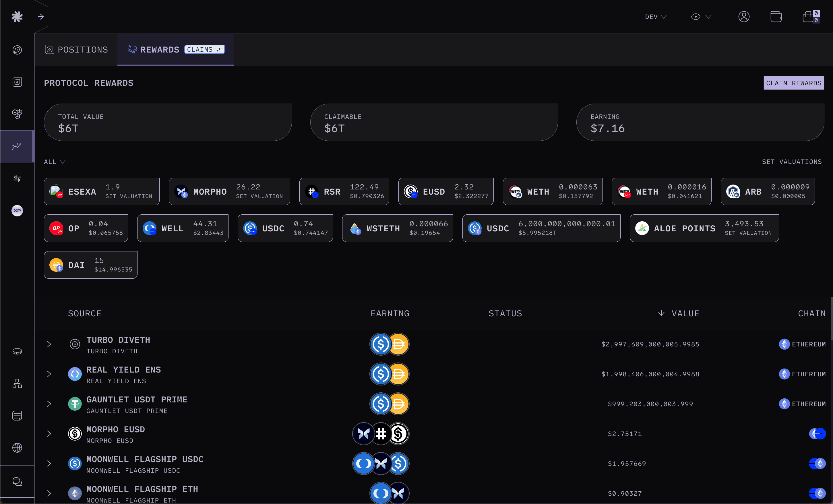The width and height of the screenshot is (833, 504).
Task: Click Morpho EUSD earning token icons
Action: 381,434
